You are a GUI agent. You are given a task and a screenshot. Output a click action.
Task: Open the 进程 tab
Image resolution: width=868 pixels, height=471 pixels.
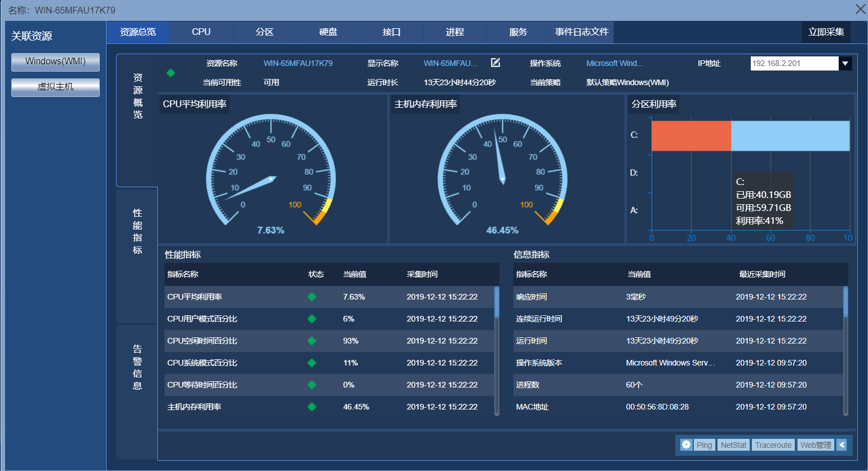pyautogui.click(x=455, y=32)
